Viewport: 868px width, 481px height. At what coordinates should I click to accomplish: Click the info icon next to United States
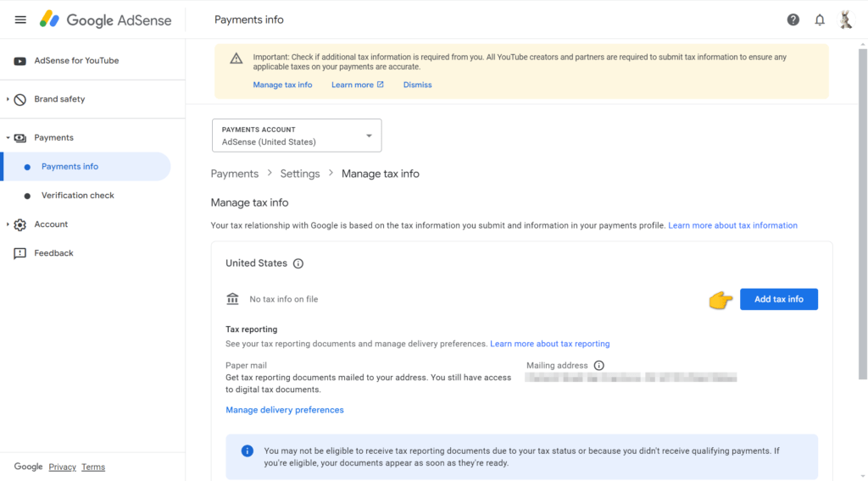point(298,263)
